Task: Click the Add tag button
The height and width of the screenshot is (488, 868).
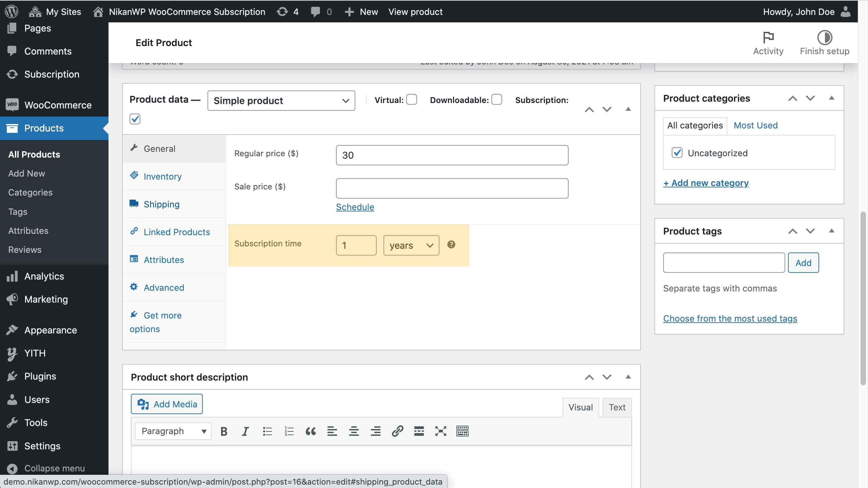Action: 803,263
